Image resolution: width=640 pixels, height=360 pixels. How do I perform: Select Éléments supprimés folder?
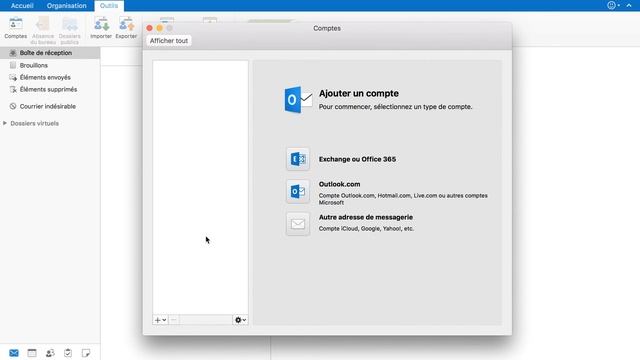point(50,89)
